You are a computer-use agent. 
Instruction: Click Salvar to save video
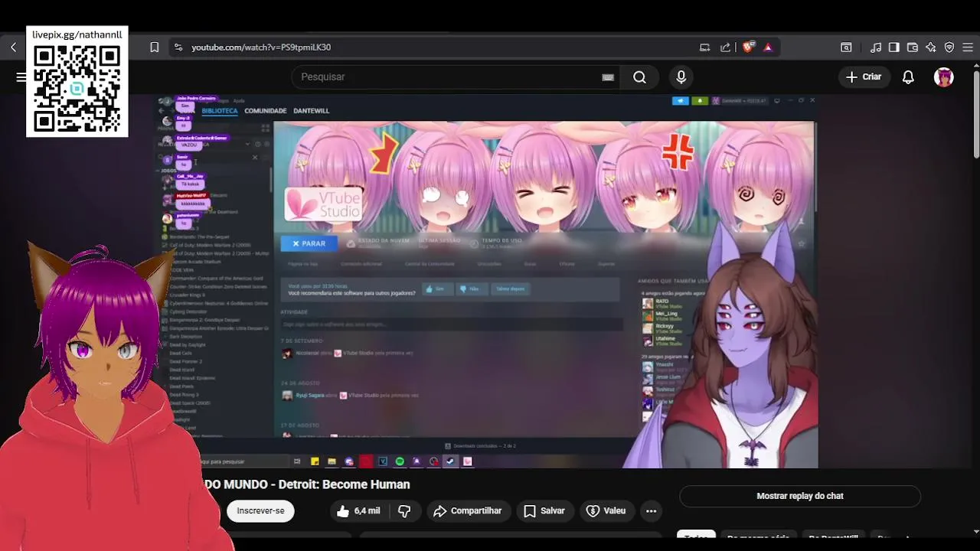[544, 510]
